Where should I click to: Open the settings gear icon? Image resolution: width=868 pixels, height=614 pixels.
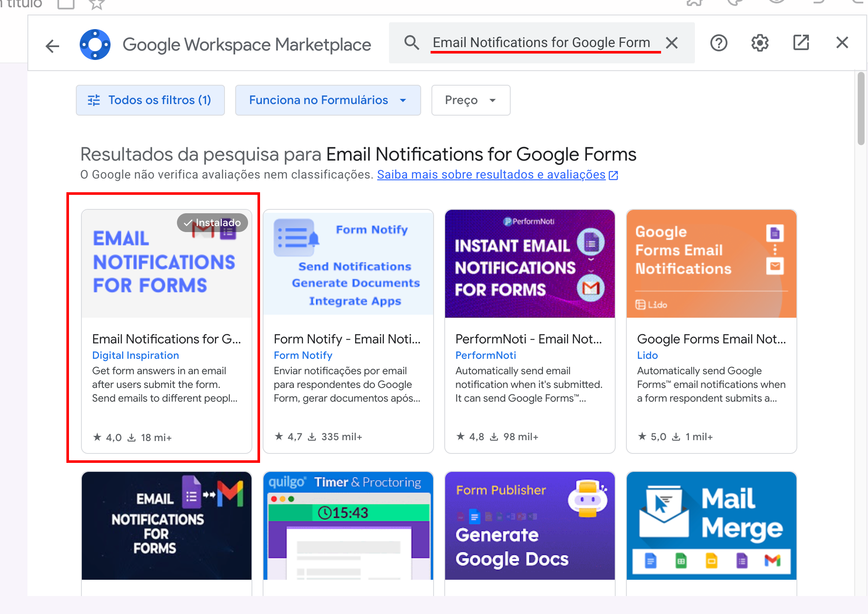[x=760, y=43]
